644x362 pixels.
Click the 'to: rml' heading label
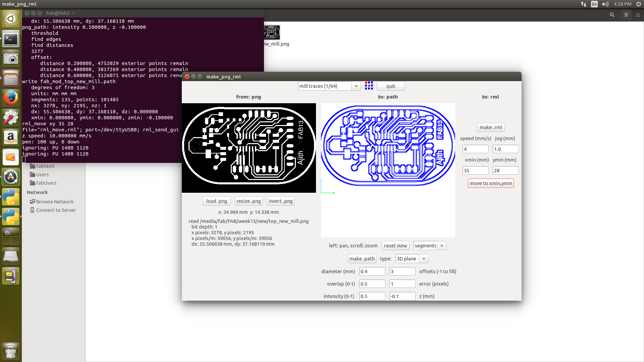490,97
